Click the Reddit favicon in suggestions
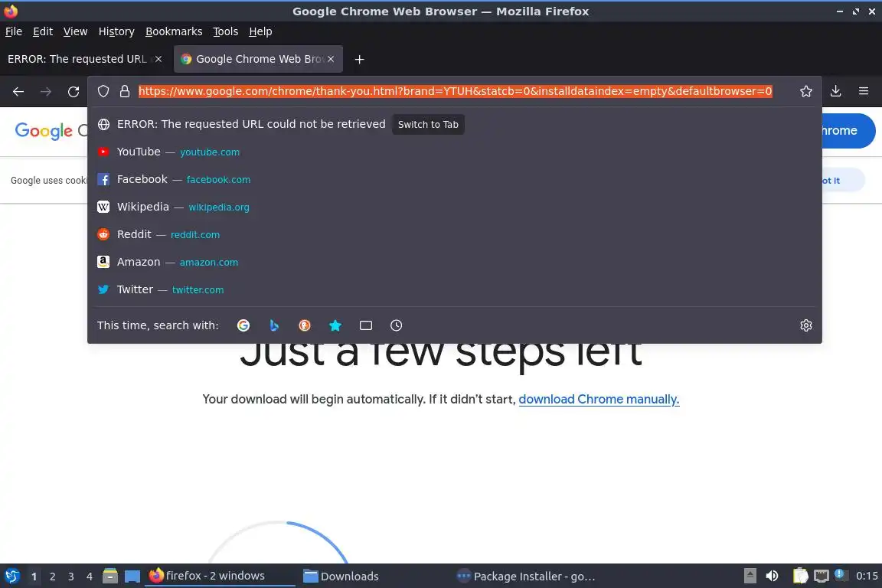This screenshot has width=882, height=588. pyautogui.click(x=103, y=234)
